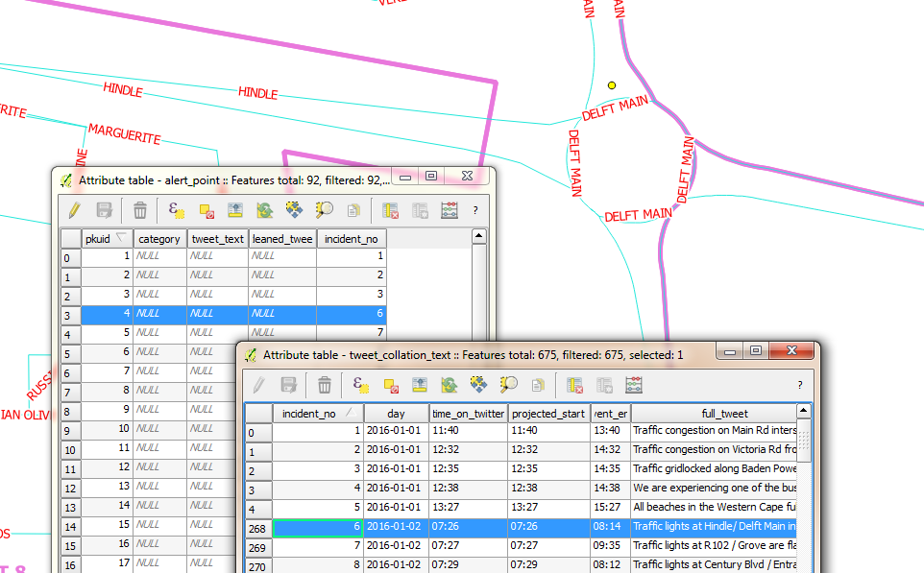This screenshot has width=924, height=573.
Task: Pan map to selected rows from alert_point table
Action: click(294, 210)
